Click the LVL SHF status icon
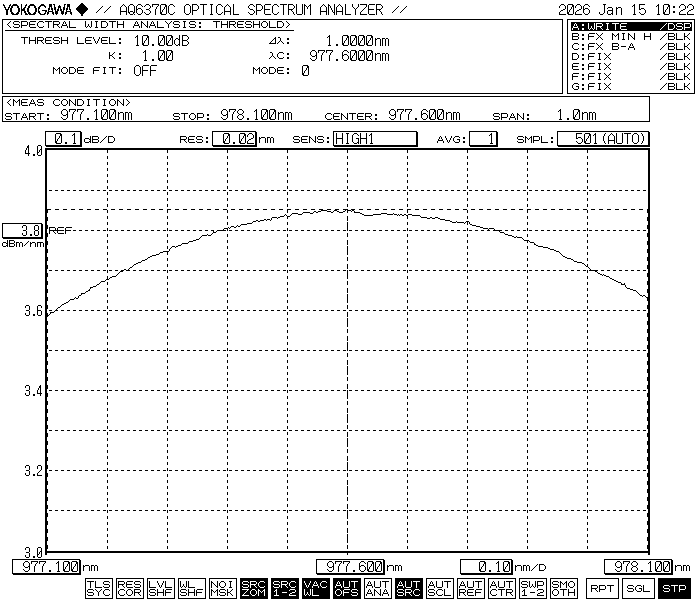This screenshot has width=700, height=600. coord(161,589)
